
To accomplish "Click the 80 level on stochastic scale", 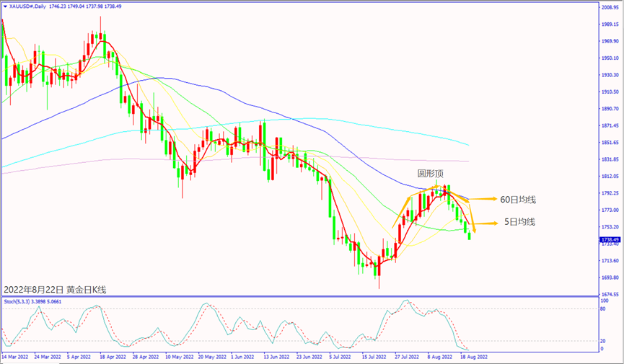I will click(603, 308).
